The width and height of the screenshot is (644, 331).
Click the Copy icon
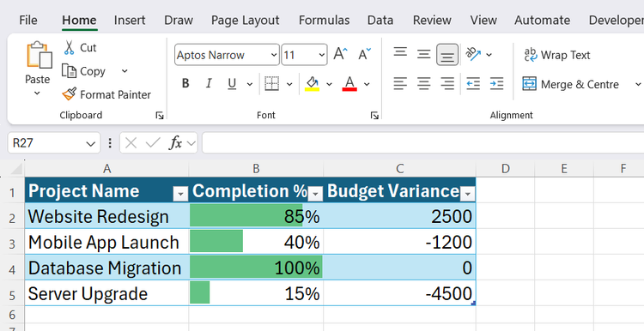click(69, 71)
